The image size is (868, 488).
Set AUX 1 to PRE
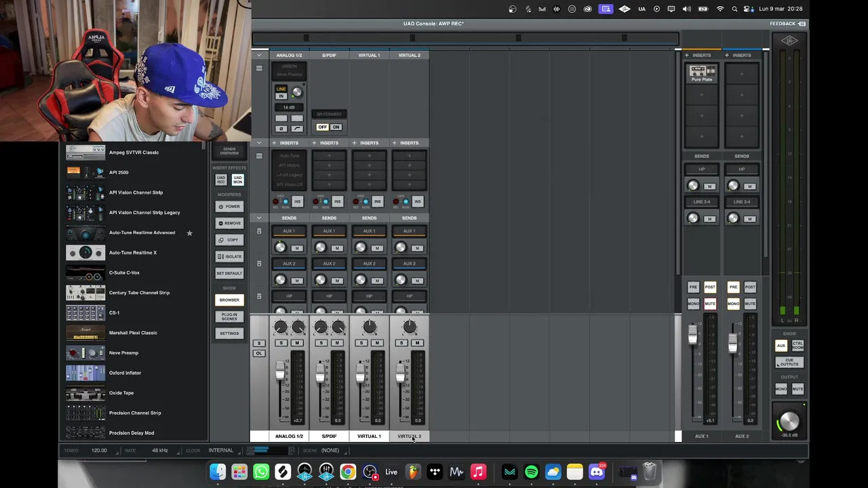click(x=693, y=287)
